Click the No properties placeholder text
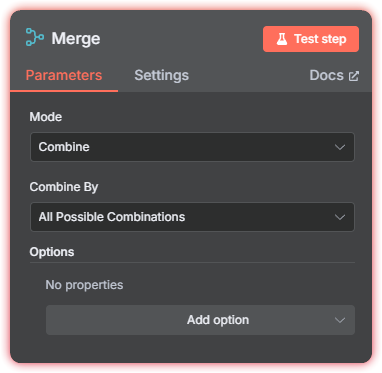Viewport: 382px width, 373px height. 84,285
